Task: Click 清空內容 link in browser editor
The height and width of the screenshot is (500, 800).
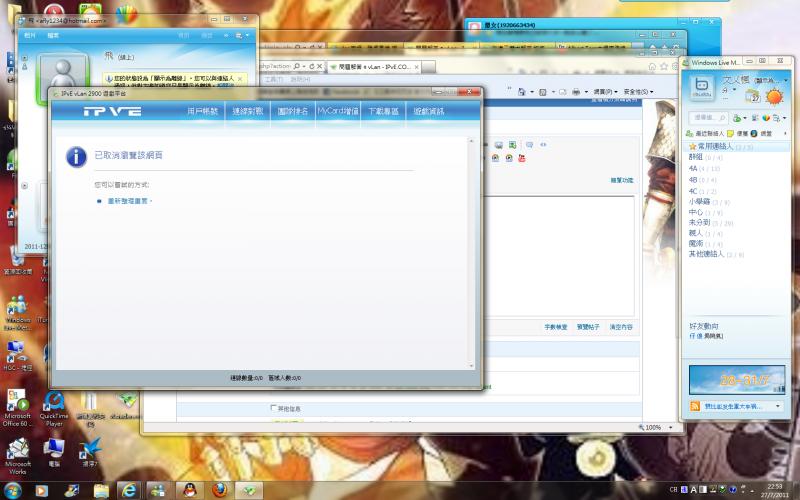Action: pyautogui.click(x=621, y=327)
